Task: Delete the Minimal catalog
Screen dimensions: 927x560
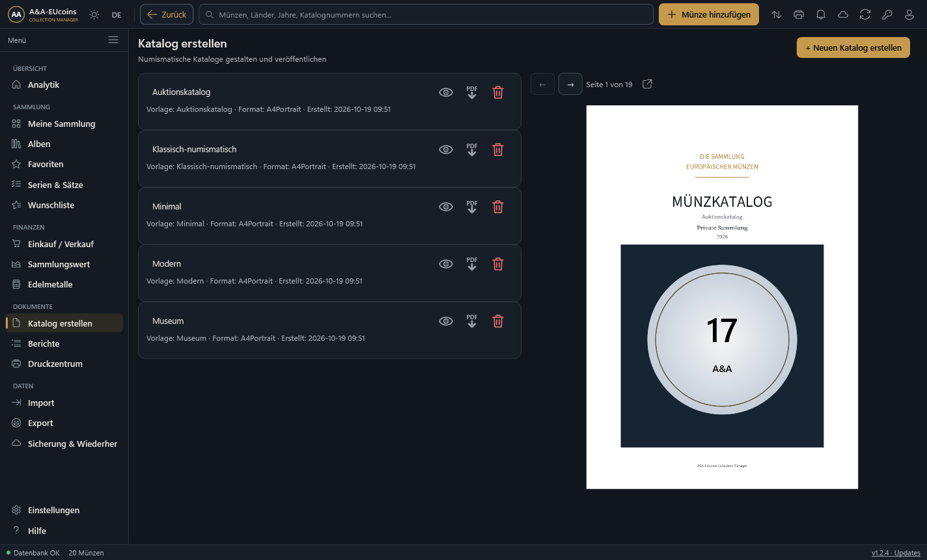Action: (x=498, y=207)
